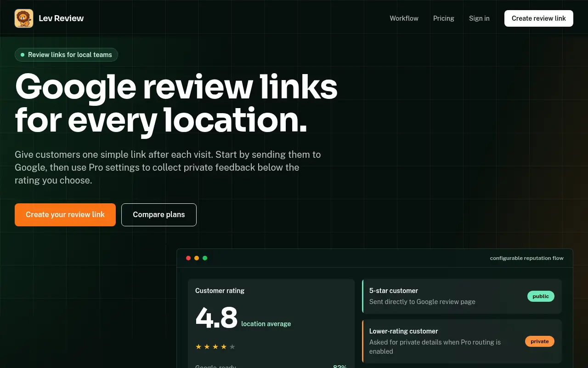The width and height of the screenshot is (588, 368).
Task: Click Sent directly to Google review page text
Action: pyautogui.click(x=422, y=302)
